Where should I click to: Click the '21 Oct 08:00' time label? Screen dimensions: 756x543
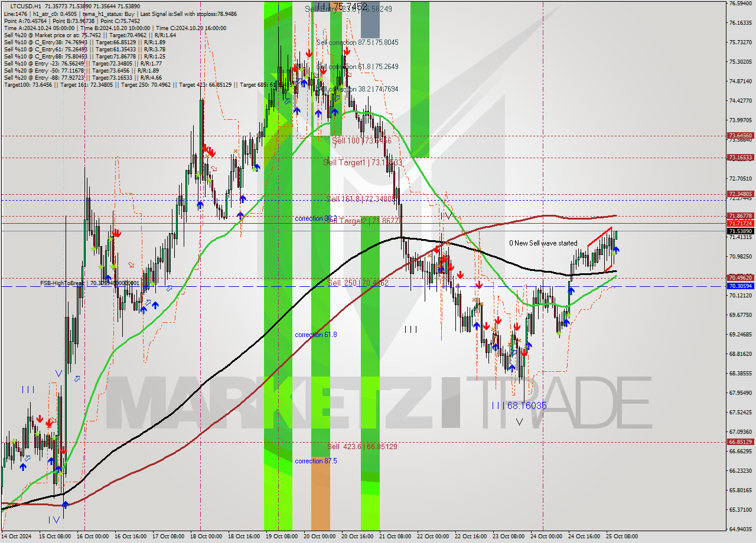tap(395, 537)
